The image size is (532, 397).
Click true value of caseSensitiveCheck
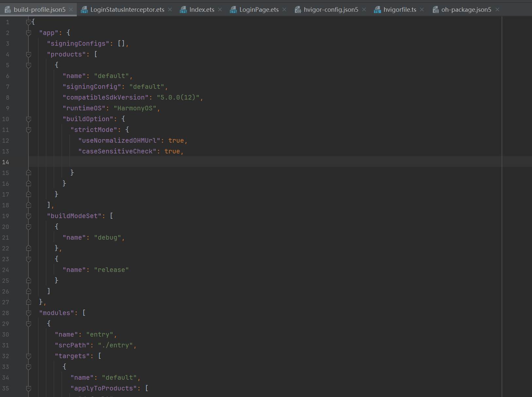click(172, 151)
